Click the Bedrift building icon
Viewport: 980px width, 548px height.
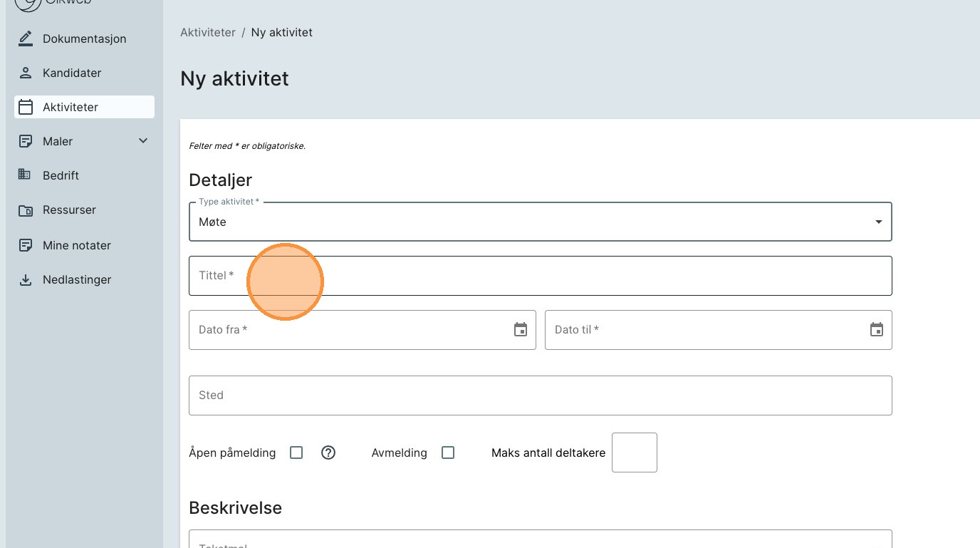(26, 175)
